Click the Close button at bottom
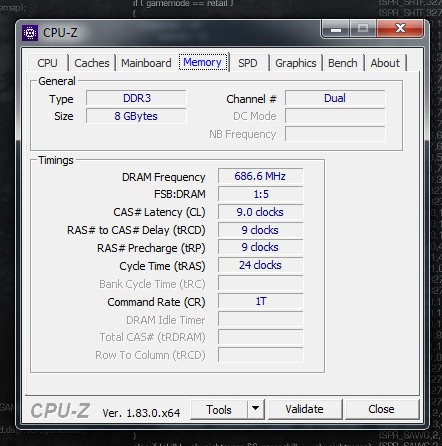This screenshot has width=442, height=446. click(x=382, y=409)
